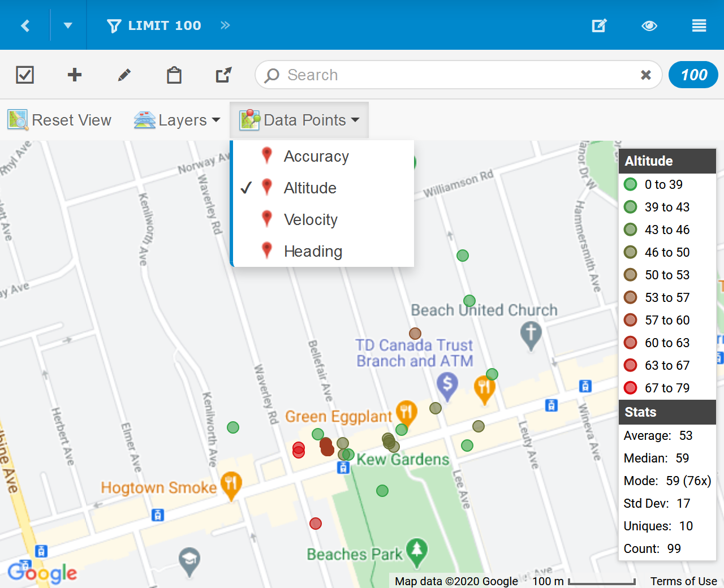Open the Layers dropdown
This screenshot has width=724, height=588.
pos(177,120)
